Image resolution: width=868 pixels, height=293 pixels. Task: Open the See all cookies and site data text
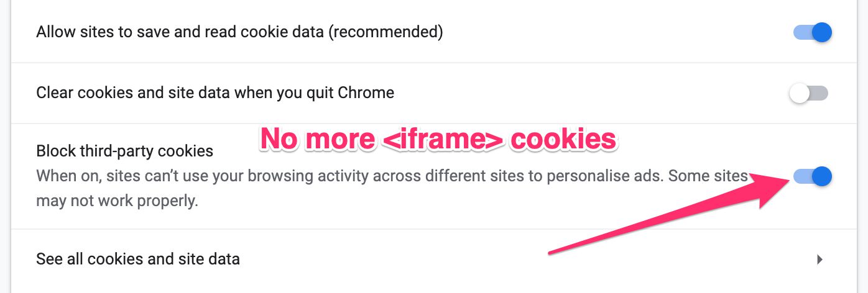[138, 258]
